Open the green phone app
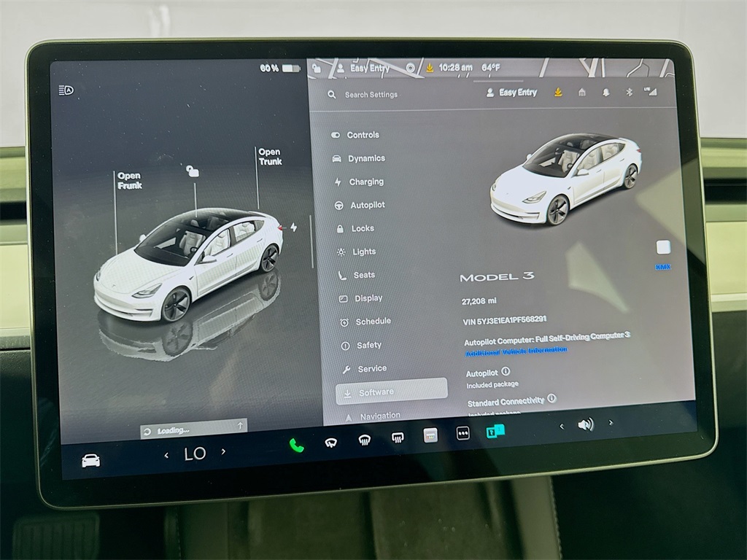 point(296,446)
